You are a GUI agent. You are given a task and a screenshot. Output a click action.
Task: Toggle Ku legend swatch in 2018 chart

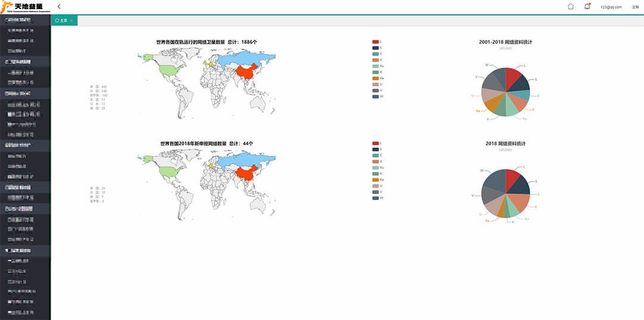376,167
